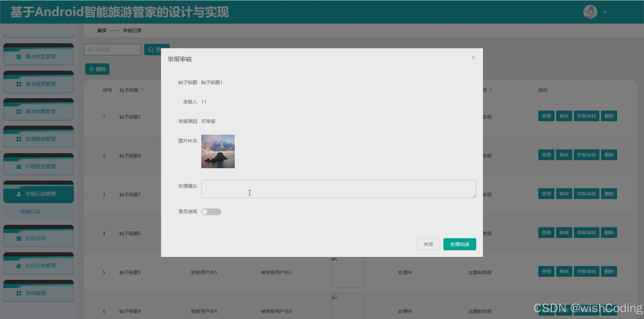Sort the 举报类型 column using its arrows
The width and height of the screenshot is (644, 319).
[491, 90]
